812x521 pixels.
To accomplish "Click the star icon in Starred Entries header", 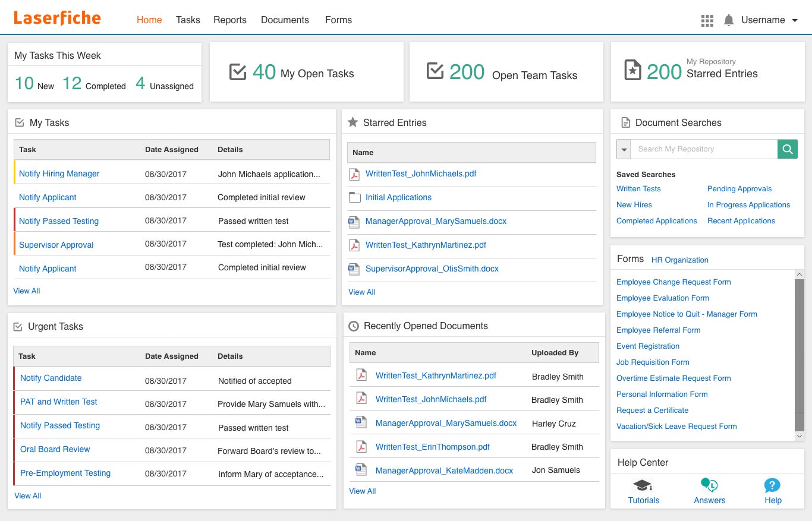I will [353, 122].
